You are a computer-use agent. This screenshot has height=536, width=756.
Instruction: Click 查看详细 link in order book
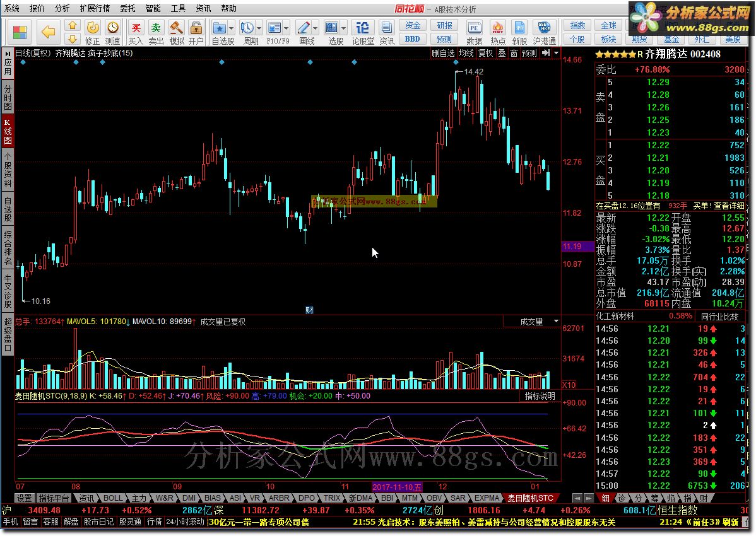(728, 206)
